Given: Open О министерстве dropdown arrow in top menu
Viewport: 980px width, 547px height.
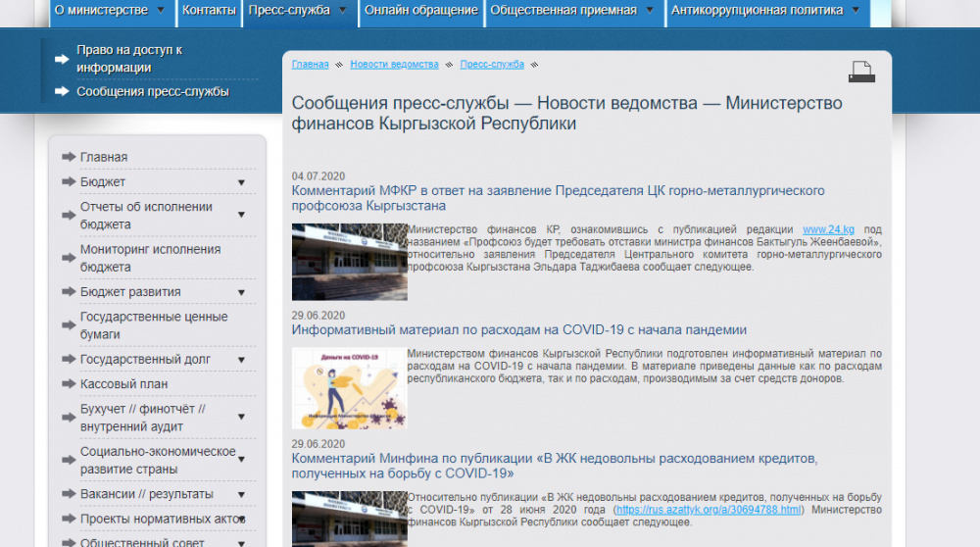Looking at the screenshot, I should pos(161,10).
